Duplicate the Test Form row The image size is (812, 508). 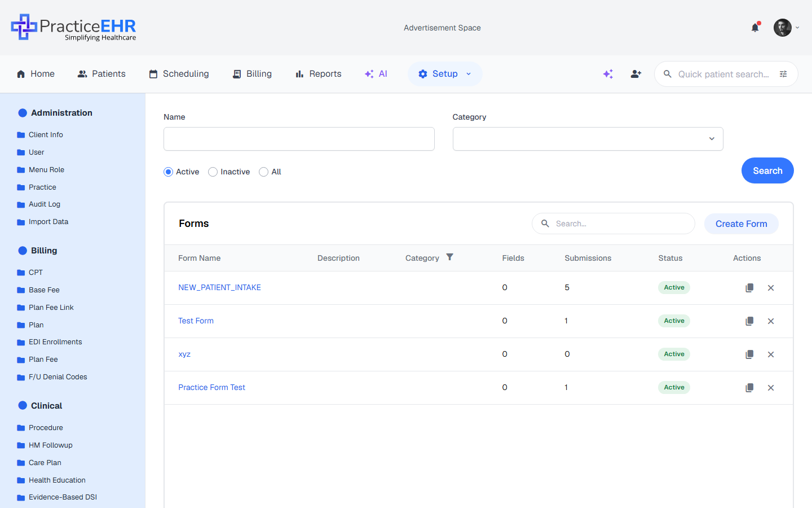[x=749, y=321]
